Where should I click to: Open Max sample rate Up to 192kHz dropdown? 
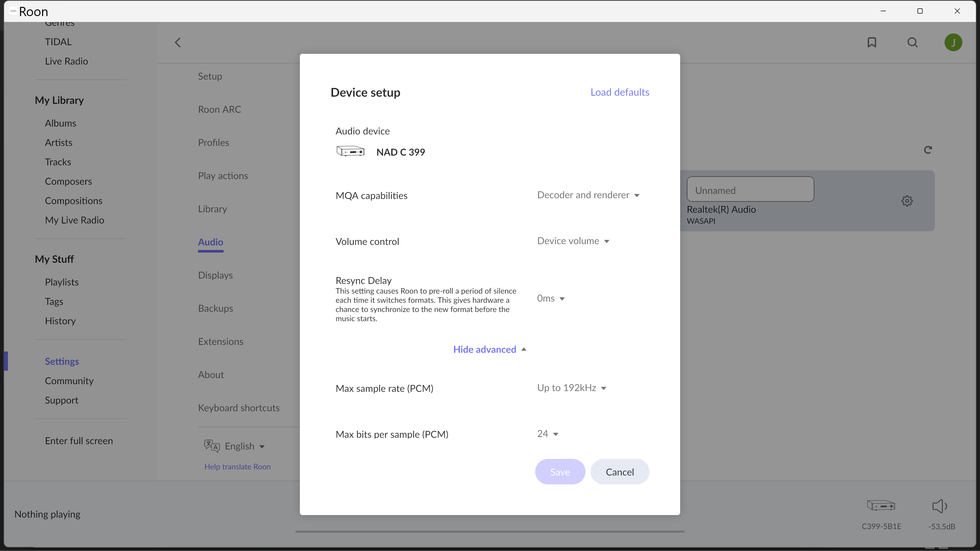coord(571,388)
